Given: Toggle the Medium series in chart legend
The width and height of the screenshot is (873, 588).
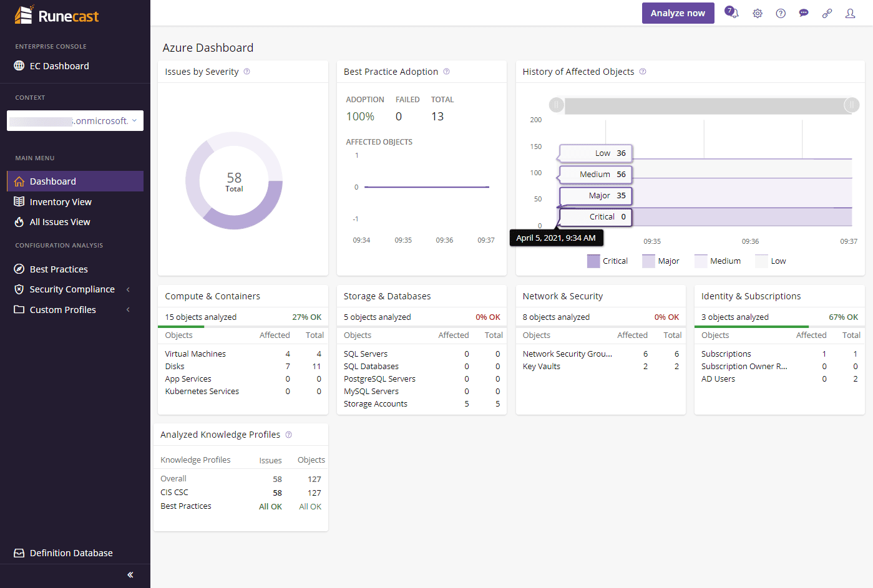Looking at the screenshot, I should pos(718,261).
